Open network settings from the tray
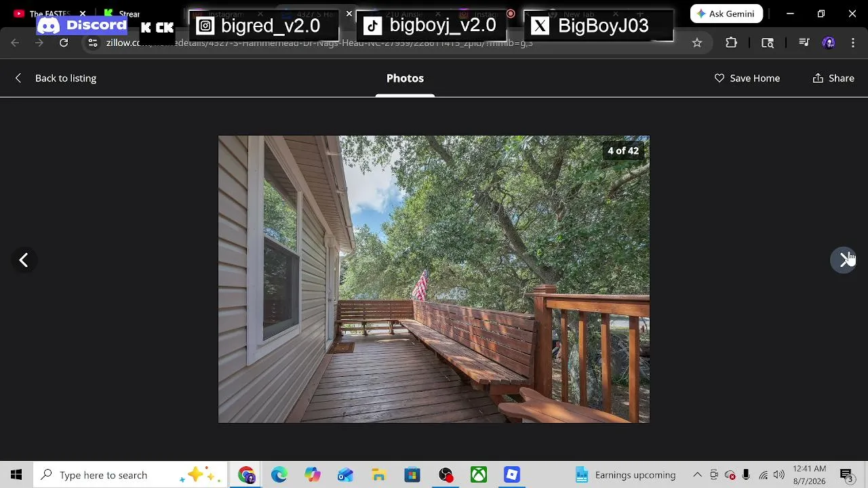Image resolution: width=868 pixels, height=488 pixels. (764, 475)
